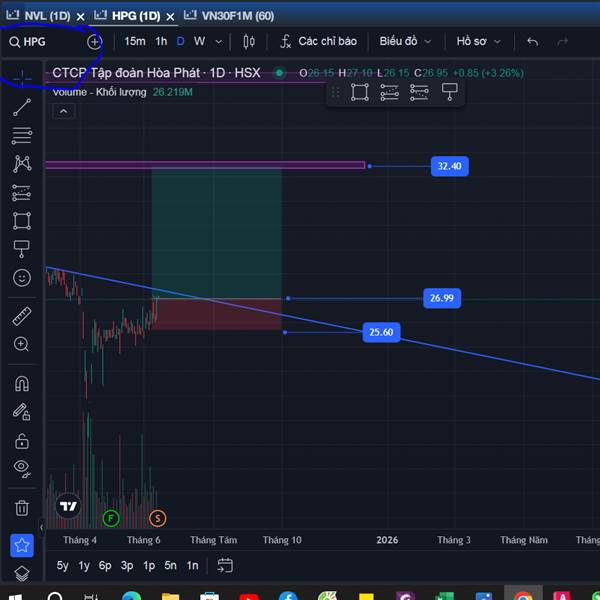Click the green F event marker
This screenshot has width=600, height=600.
point(111,518)
